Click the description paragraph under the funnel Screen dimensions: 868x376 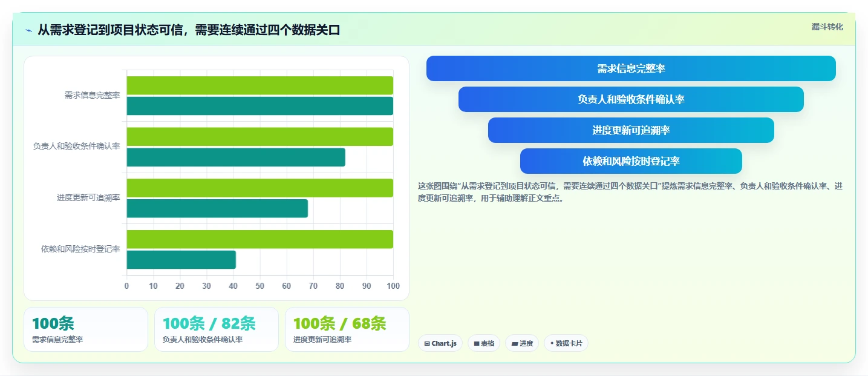630,192
